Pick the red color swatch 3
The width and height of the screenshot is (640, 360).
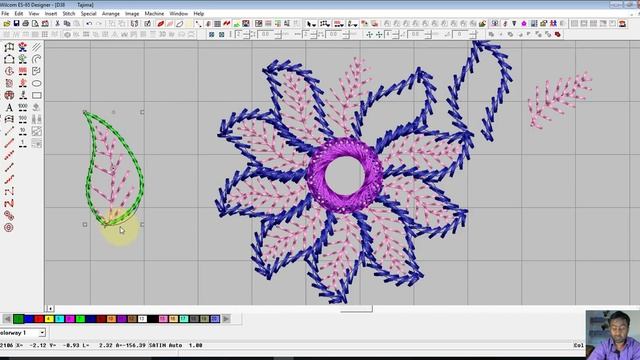(39, 319)
